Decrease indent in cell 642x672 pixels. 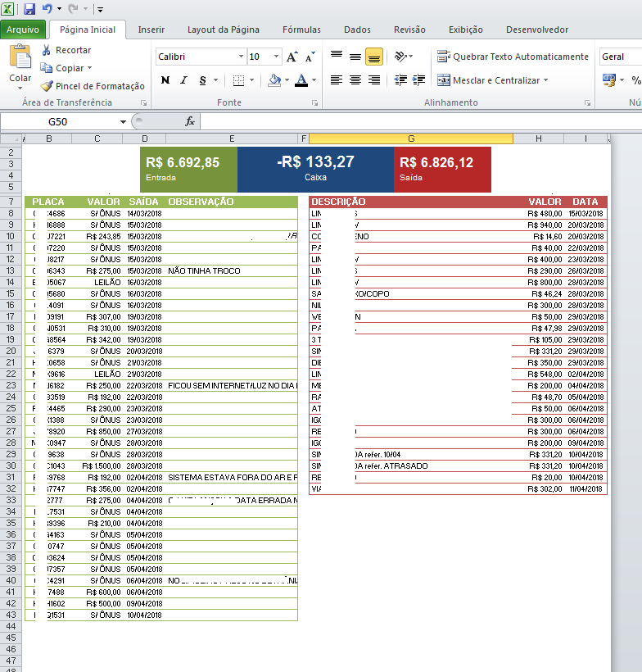pyautogui.click(x=400, y=80)
